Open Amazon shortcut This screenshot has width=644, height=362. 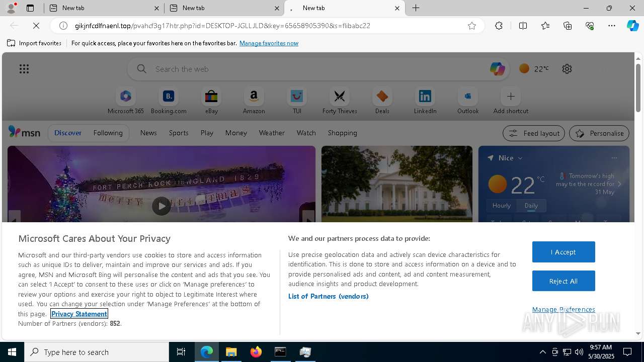point(254,101)
